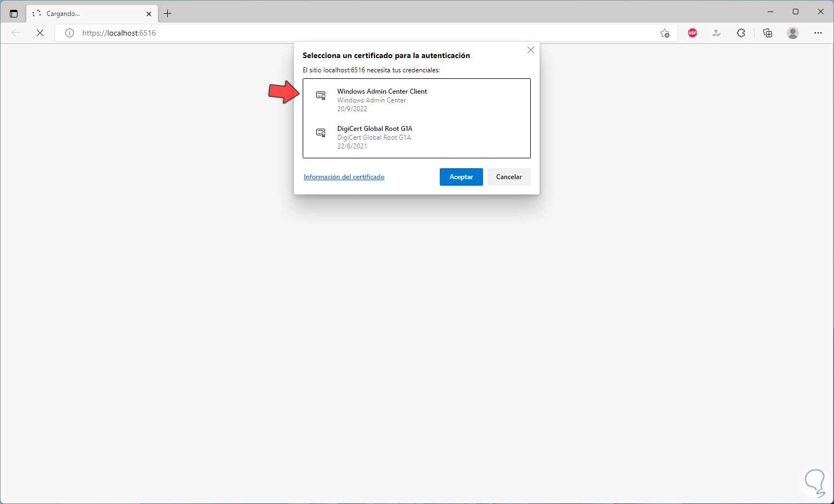834x504 pixels.
Task: Close the certificate selection dialog
Action: coord(531,50)
